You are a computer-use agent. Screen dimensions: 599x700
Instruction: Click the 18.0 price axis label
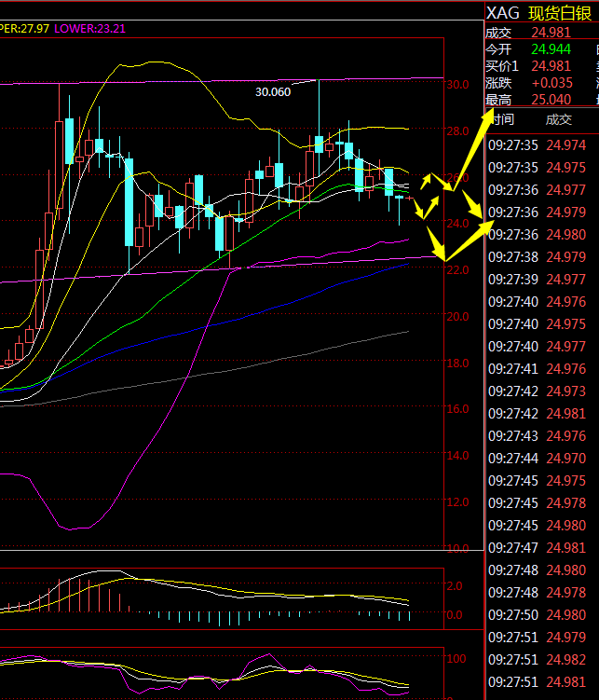click(457, 363)
